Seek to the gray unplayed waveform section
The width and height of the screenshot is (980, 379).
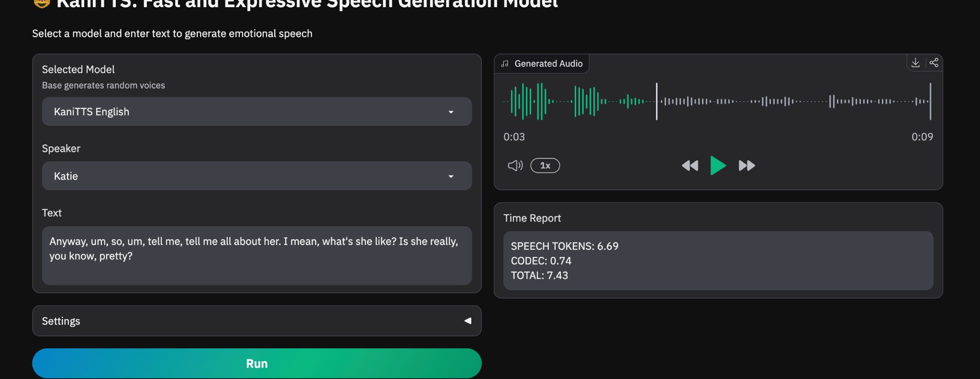[x=790, y=101]
